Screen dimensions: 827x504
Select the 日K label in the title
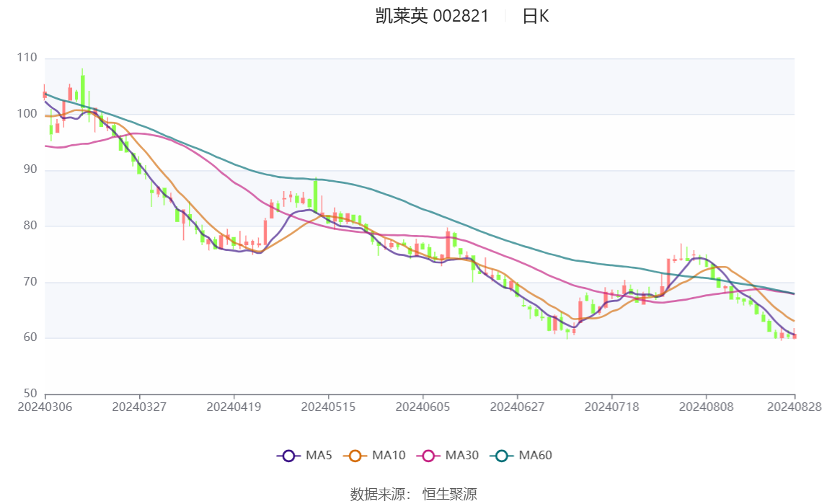[x=535, y=16]
